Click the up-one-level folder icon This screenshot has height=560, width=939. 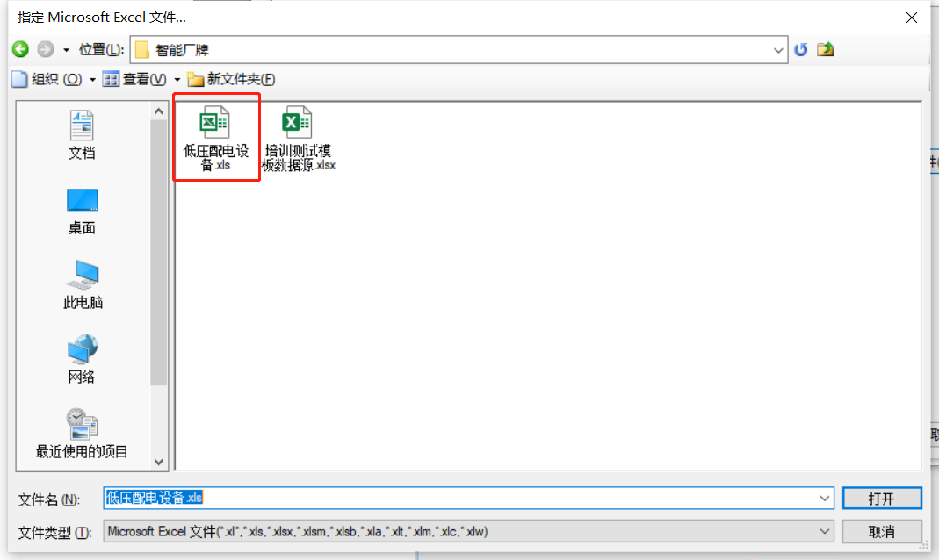825,50
